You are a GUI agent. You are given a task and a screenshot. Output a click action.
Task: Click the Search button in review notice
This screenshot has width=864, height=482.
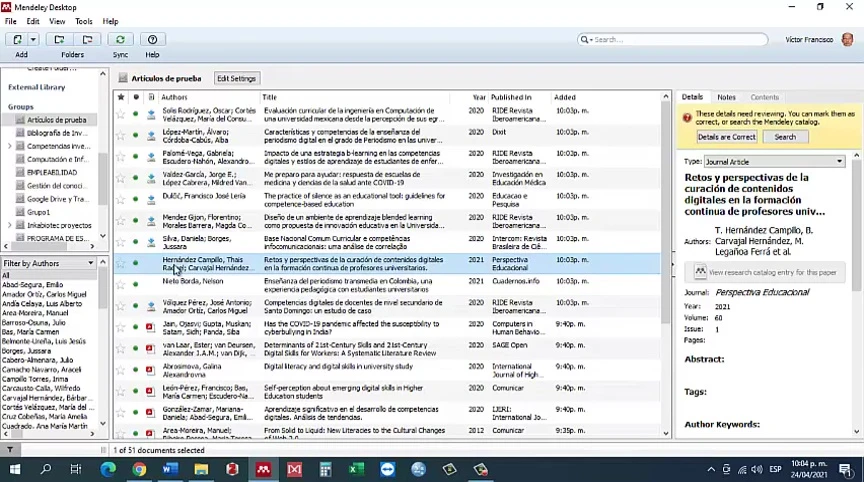[785, 137]
